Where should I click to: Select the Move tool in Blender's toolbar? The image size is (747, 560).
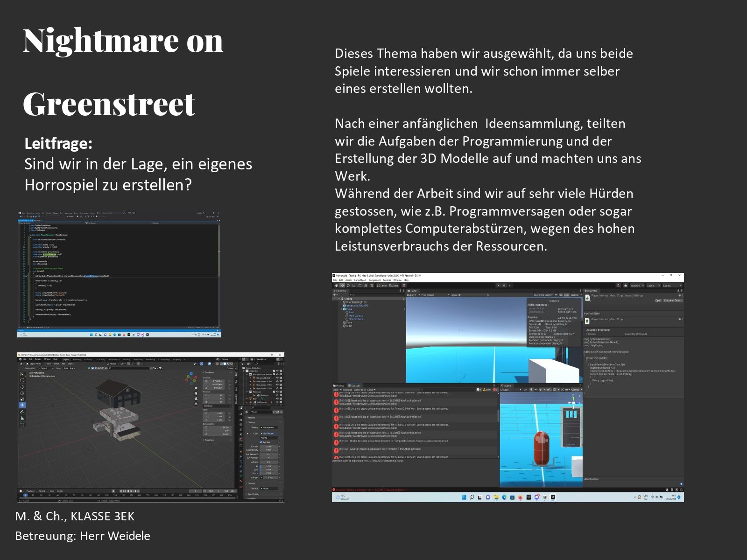pyautogui.click(x=22, y=387)
